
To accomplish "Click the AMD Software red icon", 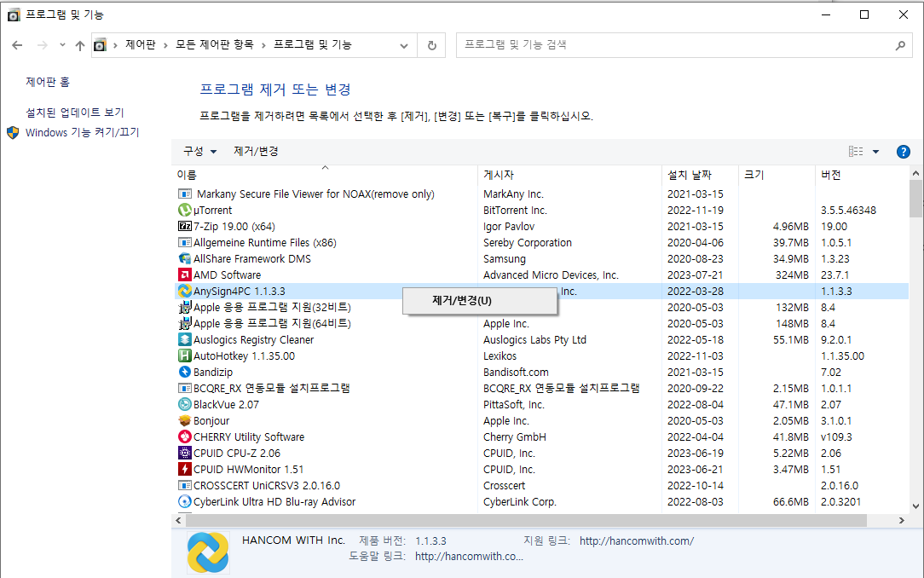I will point(184,275).
